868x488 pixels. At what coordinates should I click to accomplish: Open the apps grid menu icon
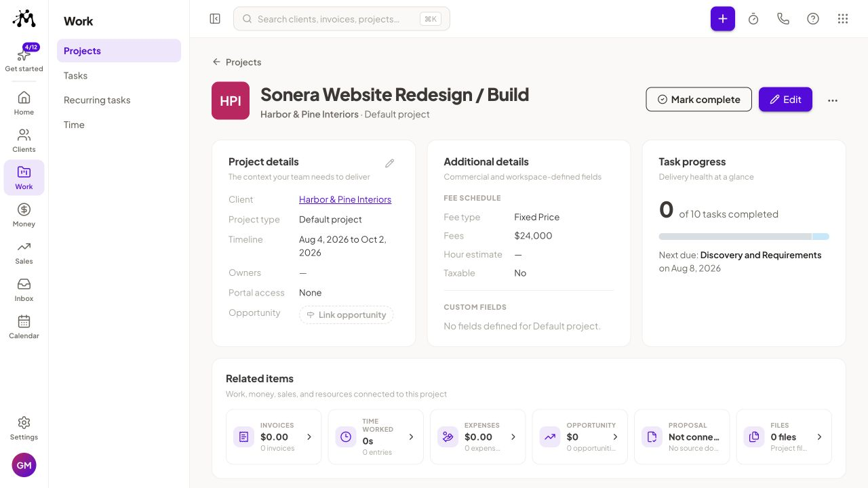click(843, 19)
